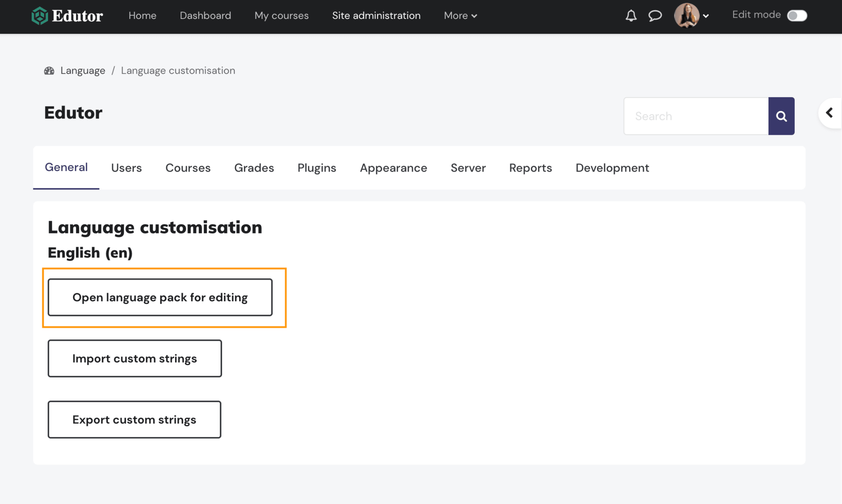The width and height of the screenshot is (842, 504).
Task: Click the user profile avatar picture
Action: pyautogui.click(x=687, y=16)
